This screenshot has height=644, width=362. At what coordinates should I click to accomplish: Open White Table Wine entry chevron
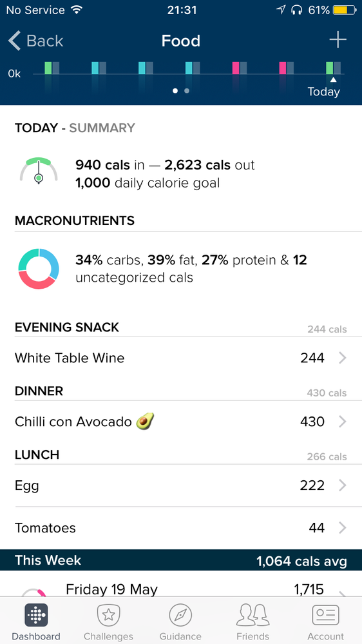(x=343, y=358)
